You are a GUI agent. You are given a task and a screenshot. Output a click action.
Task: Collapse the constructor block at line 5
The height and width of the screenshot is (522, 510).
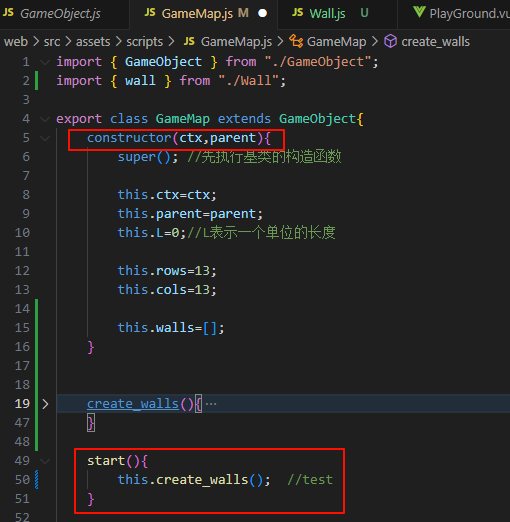pos(45,138)
